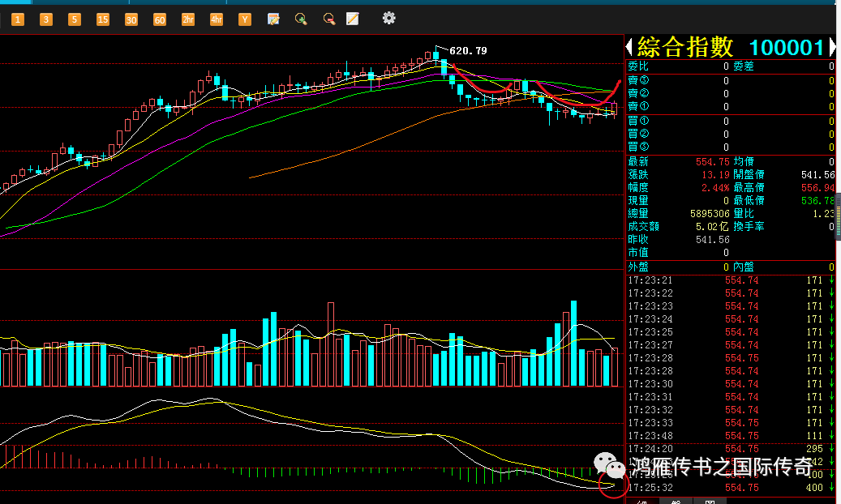The width and height of the screenshot is (841, 504).
Task: Switch to the 3-minute chart period
Action: pos(46,19)
